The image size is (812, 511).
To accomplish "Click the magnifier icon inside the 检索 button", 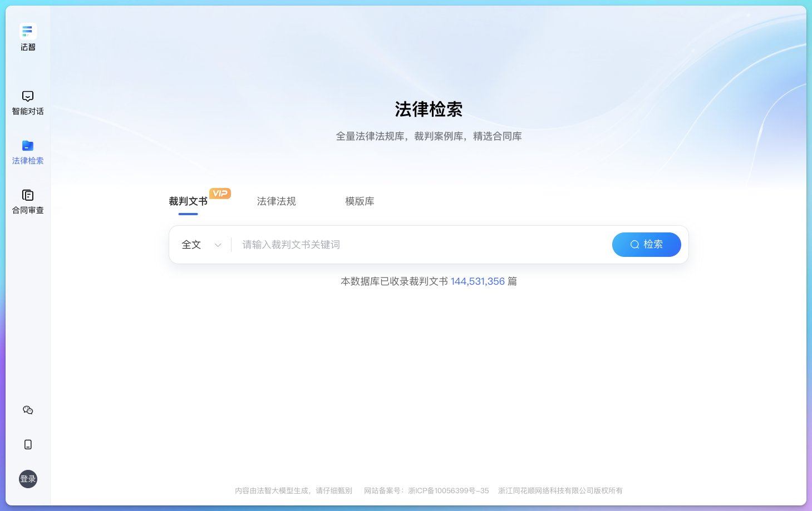I will point(635,245).
